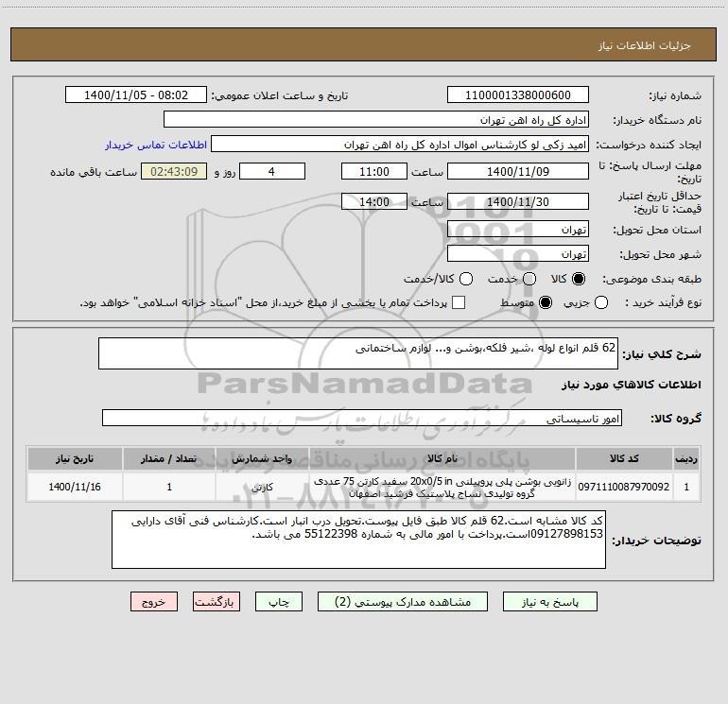
Task: Toggle the اسناد خزانه اسلامی payment checkbox
Action: pos(459,302)
